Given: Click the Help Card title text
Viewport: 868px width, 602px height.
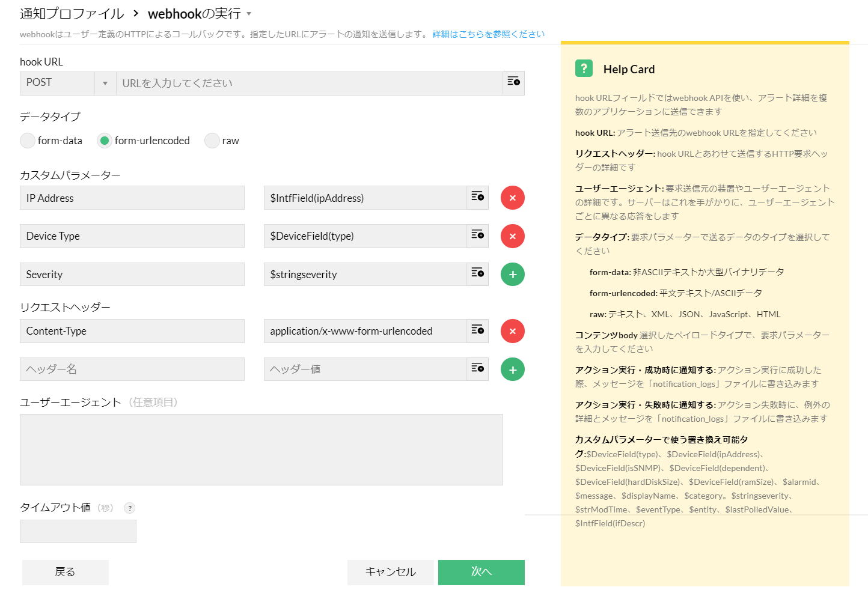Looking at the screenshot, I should click(629, 69).
